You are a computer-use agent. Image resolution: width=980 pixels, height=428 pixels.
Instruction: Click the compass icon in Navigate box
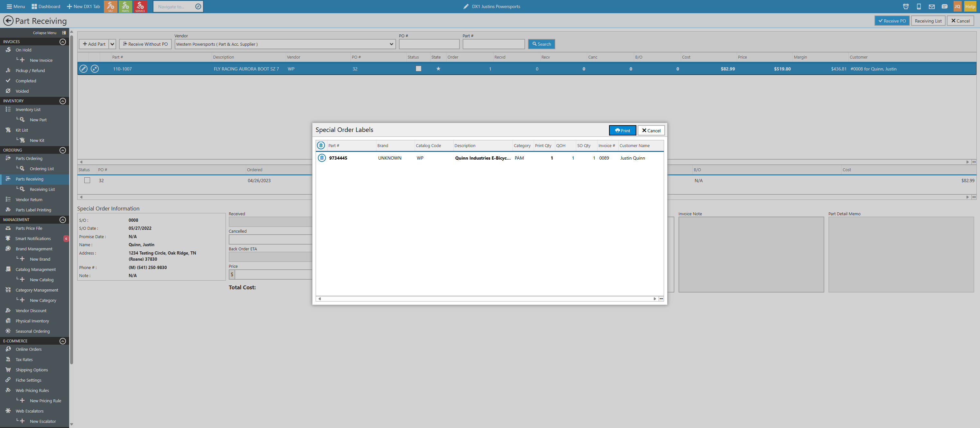(198, 6)
